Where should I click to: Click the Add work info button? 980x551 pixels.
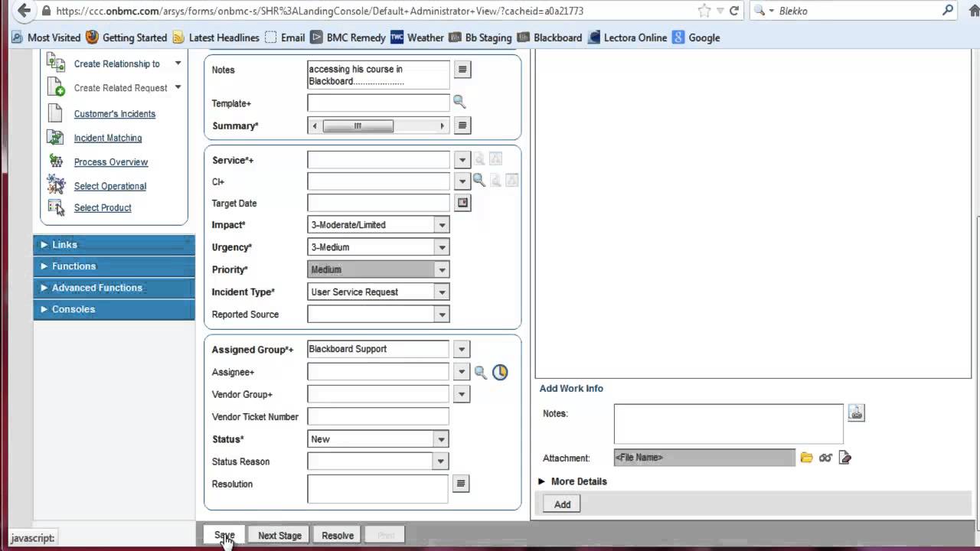coord(562,504)
